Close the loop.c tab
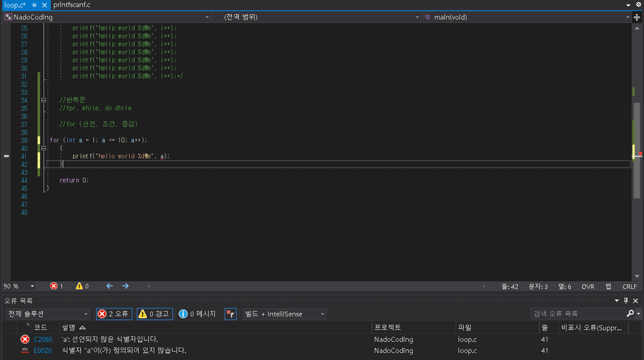Screen dimensions: 644x360 point(44,5)
